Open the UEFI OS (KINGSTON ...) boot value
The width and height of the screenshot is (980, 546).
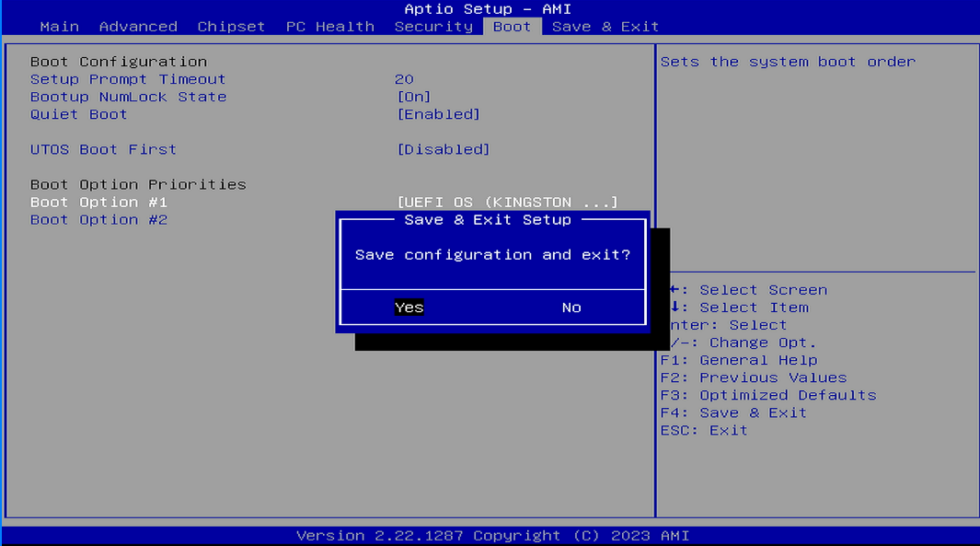[508, 203]
